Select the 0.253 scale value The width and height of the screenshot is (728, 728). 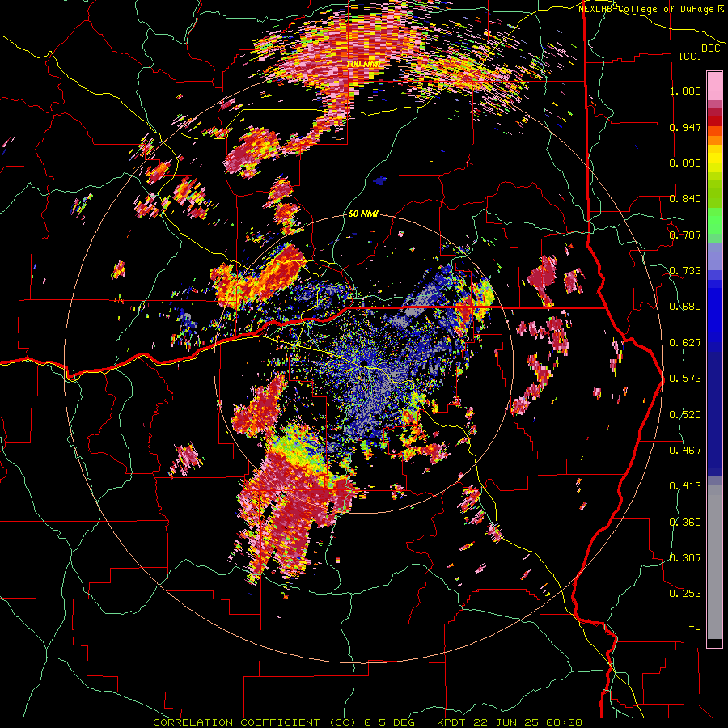pos(685,594)
